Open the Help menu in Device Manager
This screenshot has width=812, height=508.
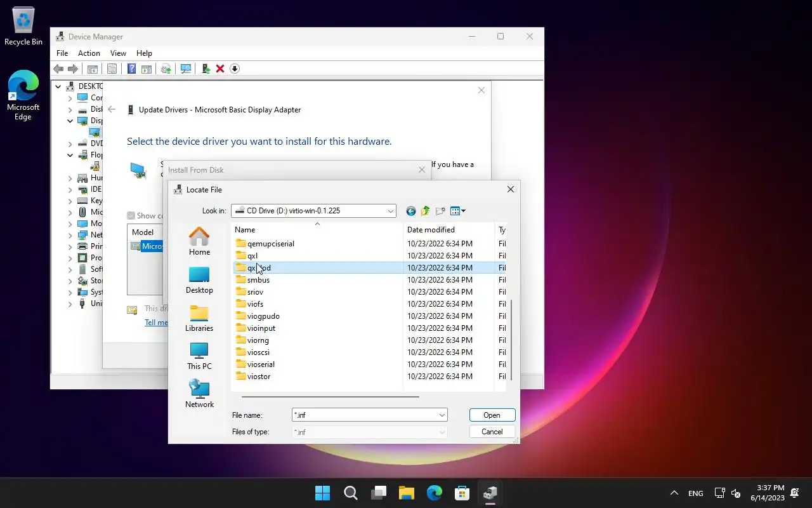click(x=144, y=53)
